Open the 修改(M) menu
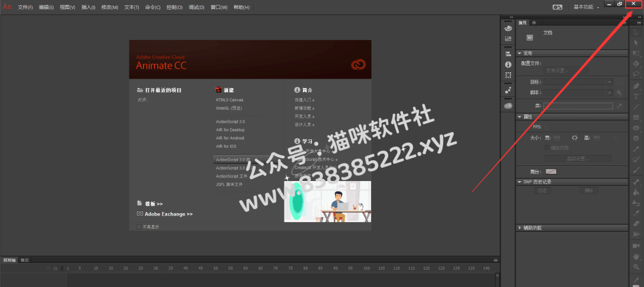Viewport: 644px width, 287px height. point(110,7)
